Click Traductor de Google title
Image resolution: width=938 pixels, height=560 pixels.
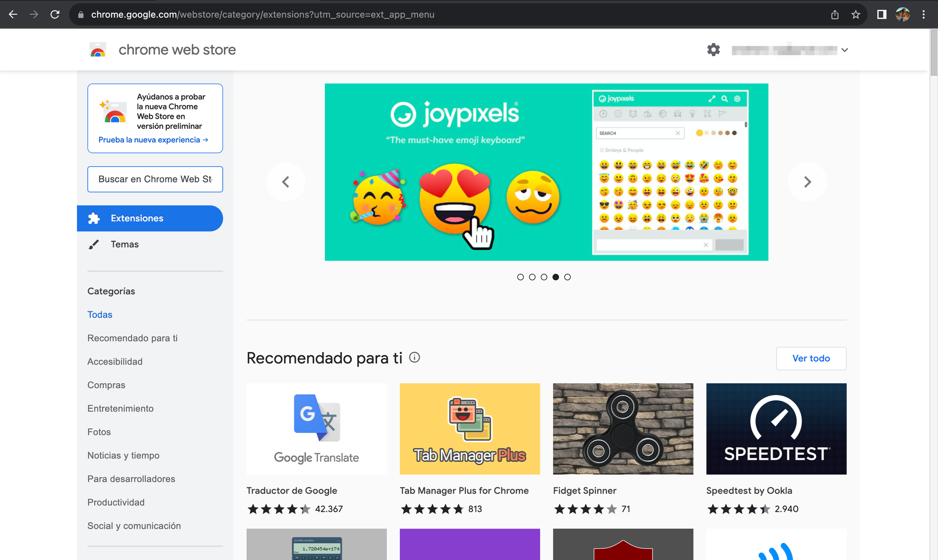point(292,491)
